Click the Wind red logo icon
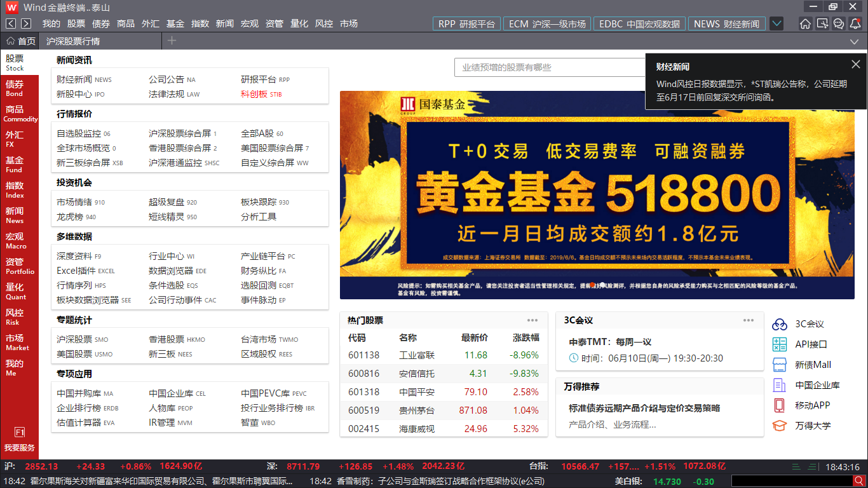This screenshot has width=868, height=488. tap(11, 7)
